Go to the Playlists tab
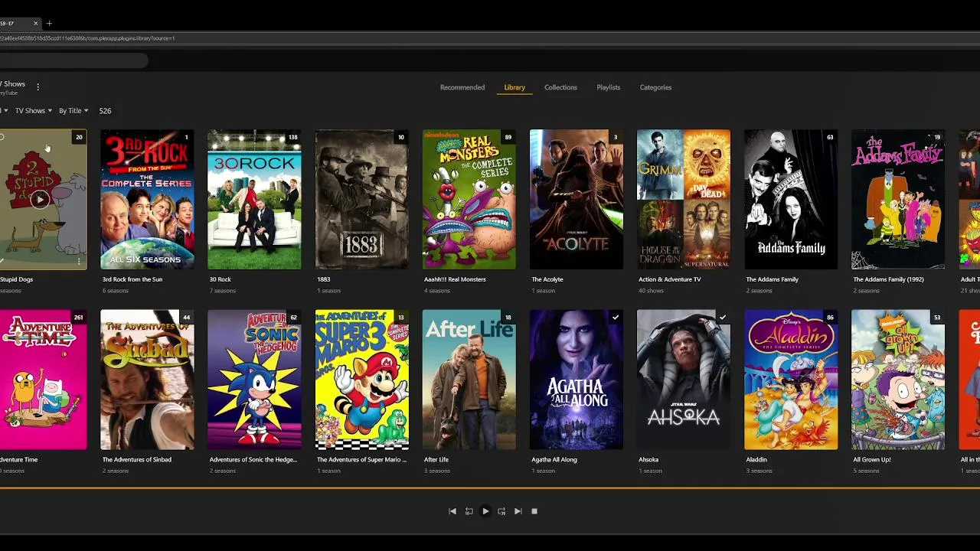 pyautogui.click(x=609, y=87)
